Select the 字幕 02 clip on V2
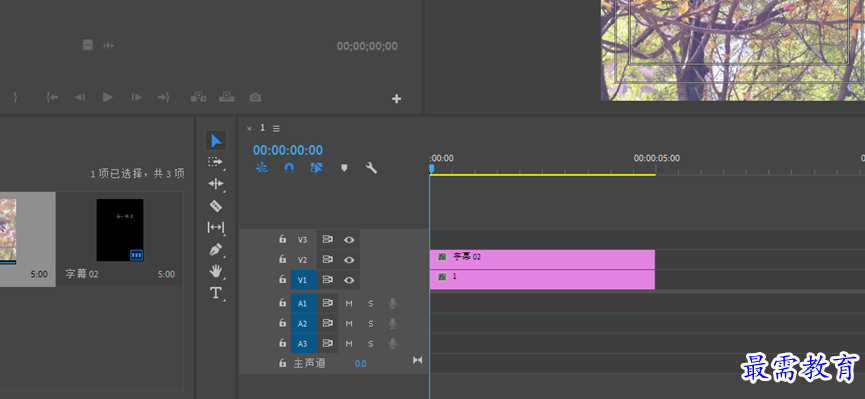This screenshot has width=865, height=399. click(x=542, y=259)
